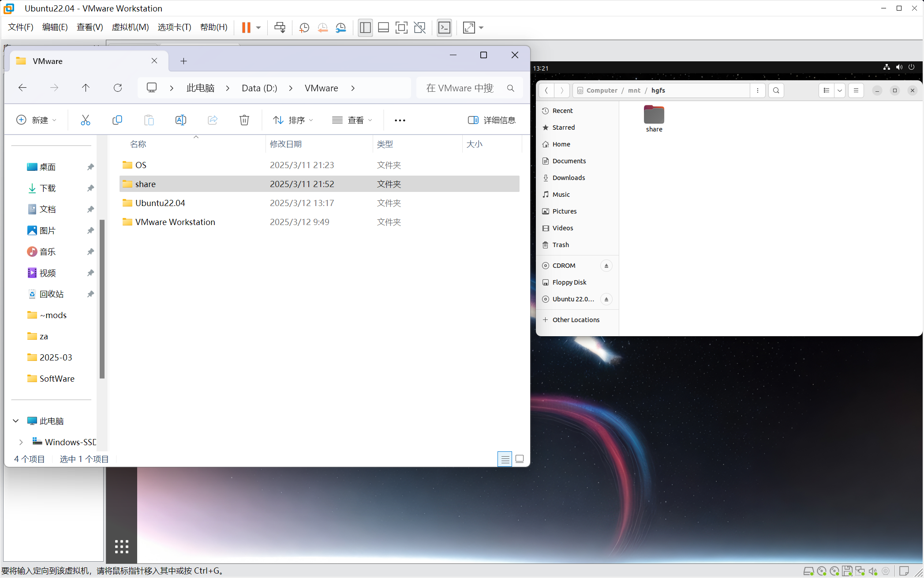Enter VMware full screen mode icon
This screenshot has height=578, width=924.
(x=401, y=28)
